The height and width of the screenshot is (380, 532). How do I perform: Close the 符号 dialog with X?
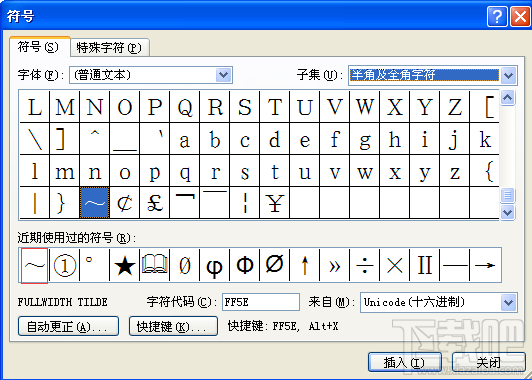[x=520, y=17]
